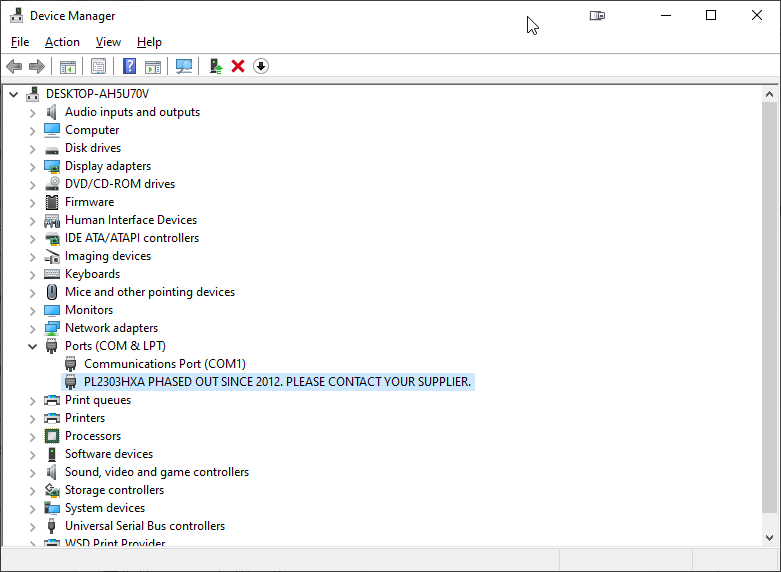Select the PL2303HXA PHASED OUT SINCE 2012 device
This screenshot has width=781, height=572.
(277, 382)
